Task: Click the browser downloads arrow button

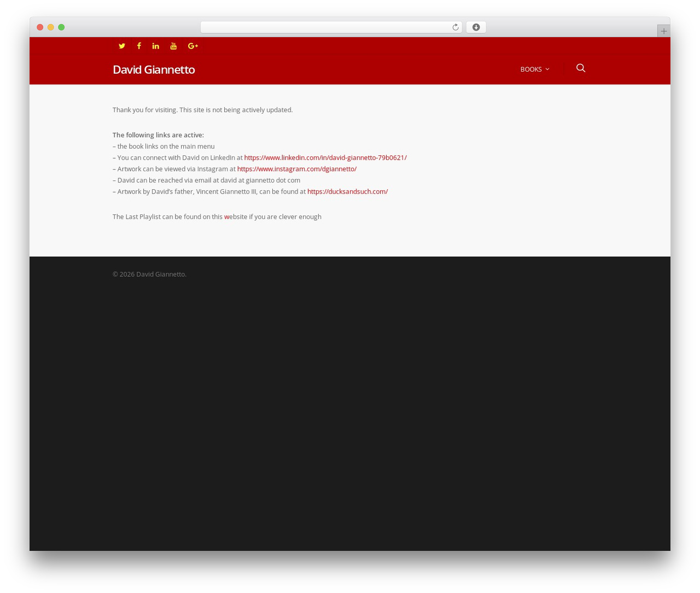Action: point(476,27)
